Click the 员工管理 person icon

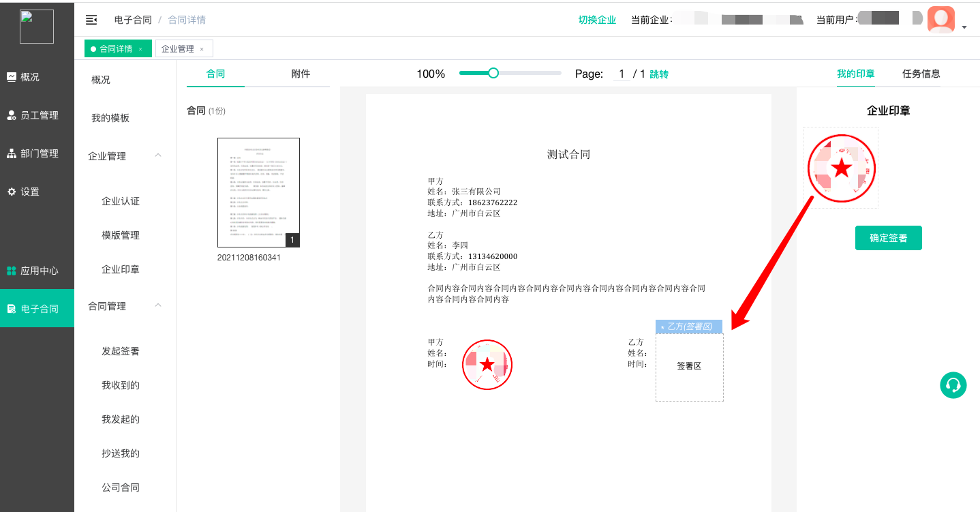[12, 115]
